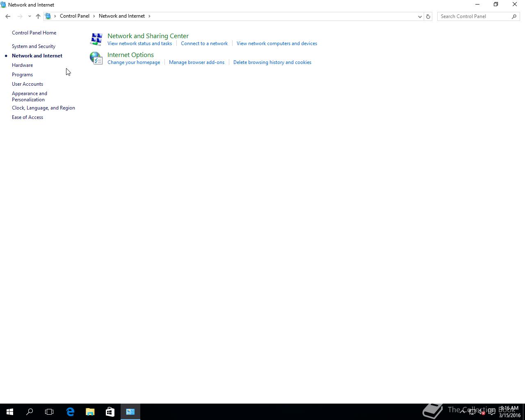Open Programs category
Viewport: 525px width, 420px height.
(x=22, y=75)
